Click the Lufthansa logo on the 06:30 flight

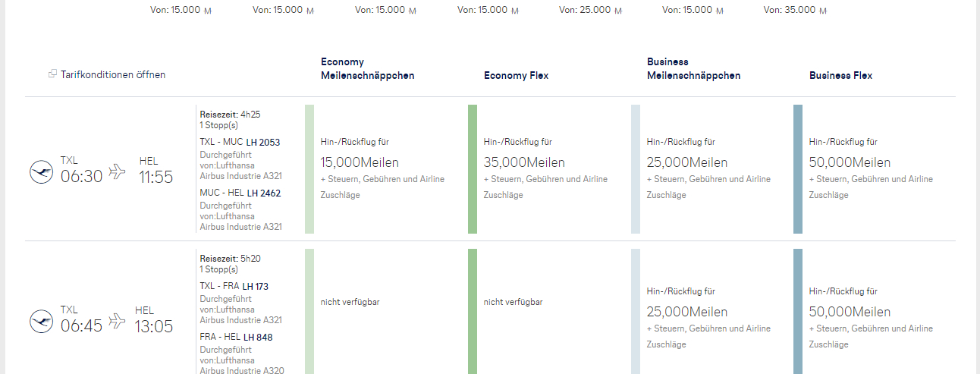point(42,172)
